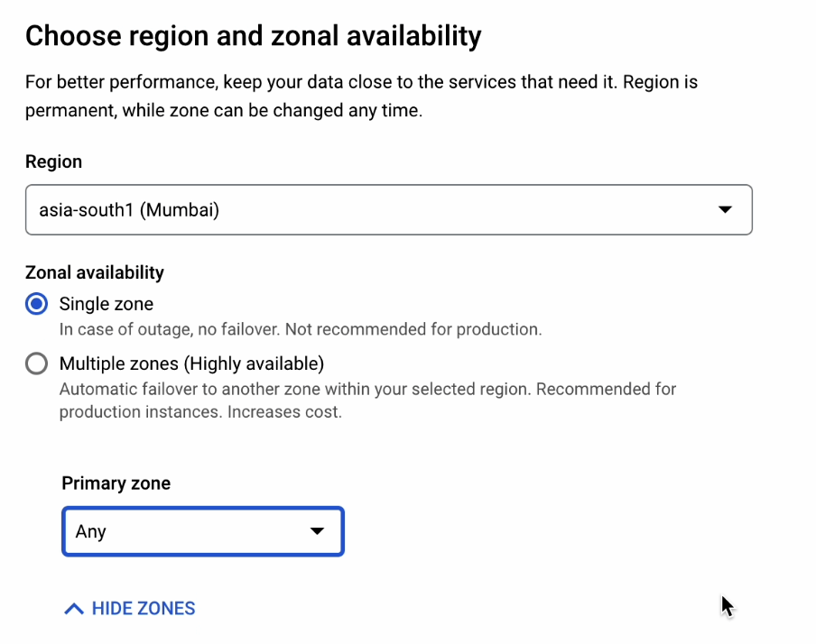Open the asia-south1 (Mumbai) region dropdown
816x644 pixels.
[388, 210]
